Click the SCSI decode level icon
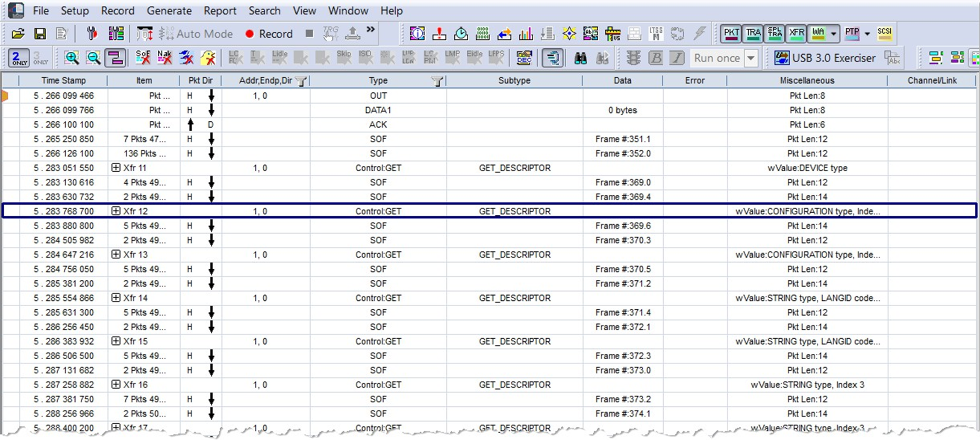Image resolution: width=980 pixels, height=440 pixels. point(884,33)
